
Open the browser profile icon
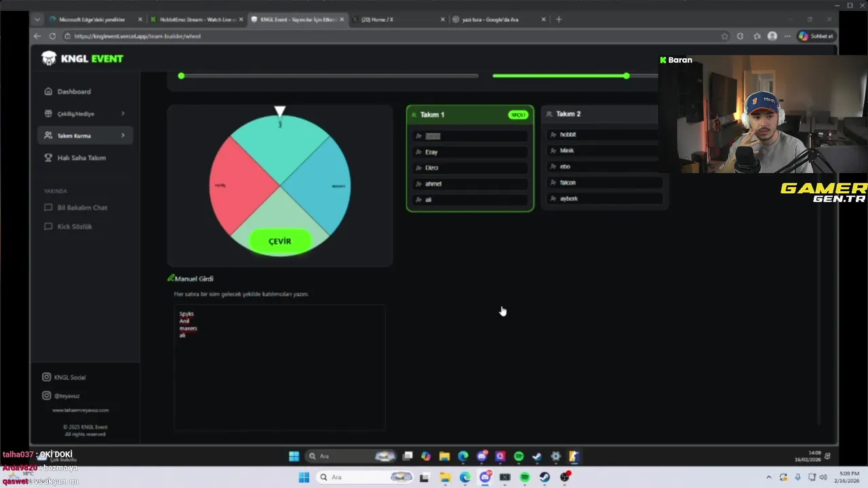pyautogui.click(x=772, y=36)
